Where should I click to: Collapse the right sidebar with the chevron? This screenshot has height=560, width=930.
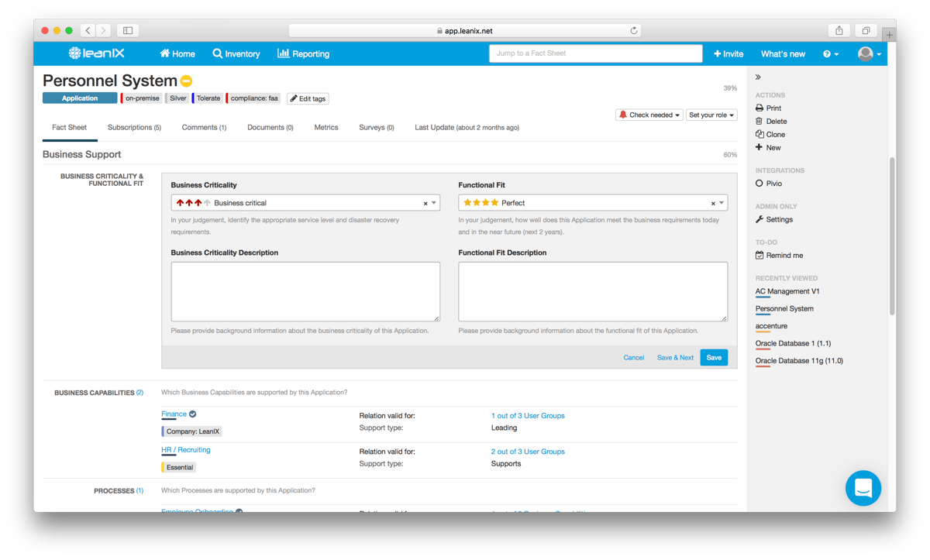pos(759,77)
